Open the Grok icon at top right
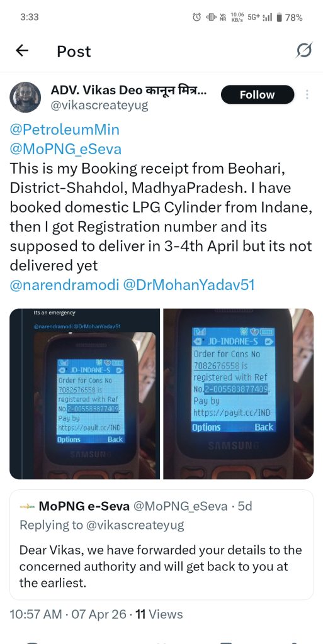 tap(304, 51)
